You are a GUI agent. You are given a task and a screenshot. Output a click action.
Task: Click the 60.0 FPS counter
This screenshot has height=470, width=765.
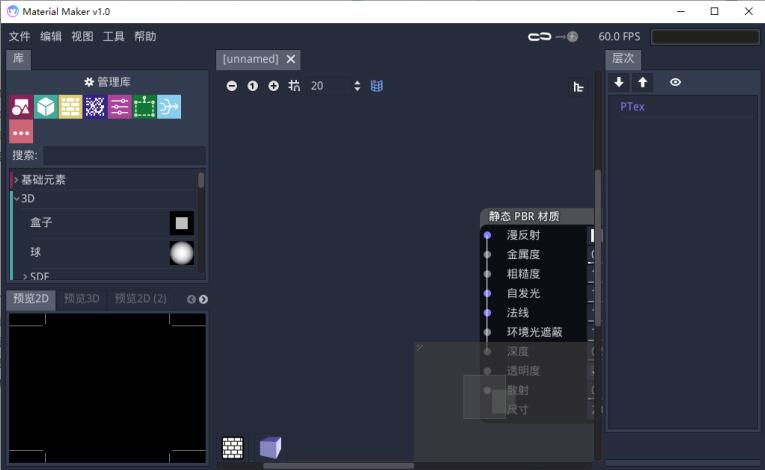[619, 37]
